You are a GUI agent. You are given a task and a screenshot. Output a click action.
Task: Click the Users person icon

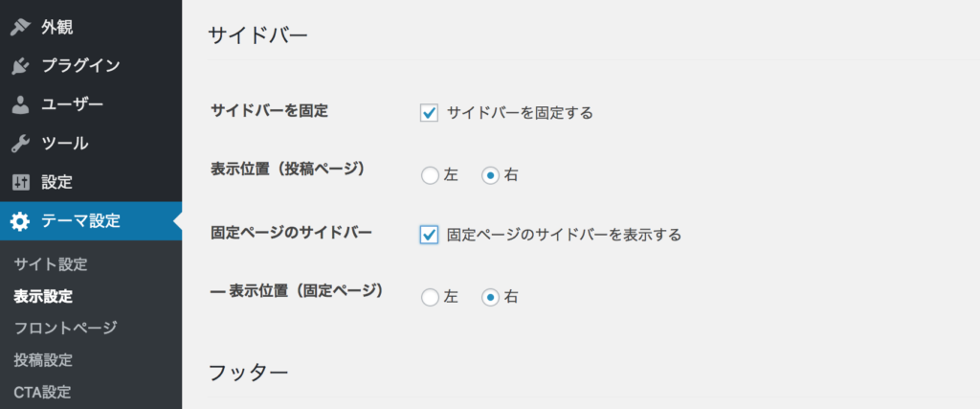pyautogui.click(x=20, y=104)
